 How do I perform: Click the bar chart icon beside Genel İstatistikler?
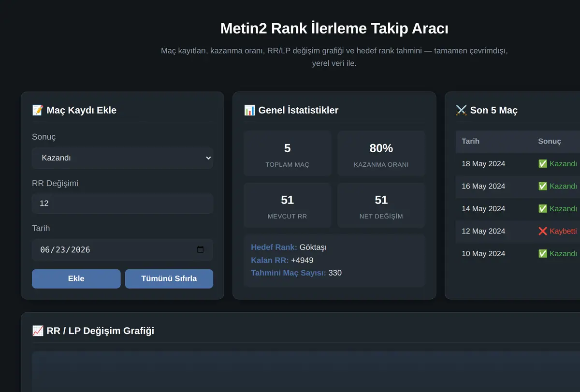pos(249,110)
